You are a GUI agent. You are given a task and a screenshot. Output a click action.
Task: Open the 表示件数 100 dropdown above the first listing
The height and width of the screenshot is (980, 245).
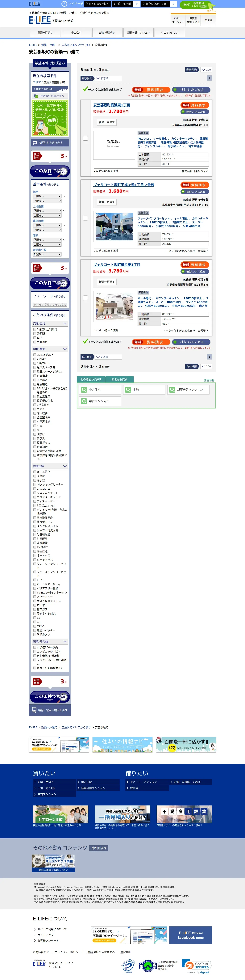point(206,70)
